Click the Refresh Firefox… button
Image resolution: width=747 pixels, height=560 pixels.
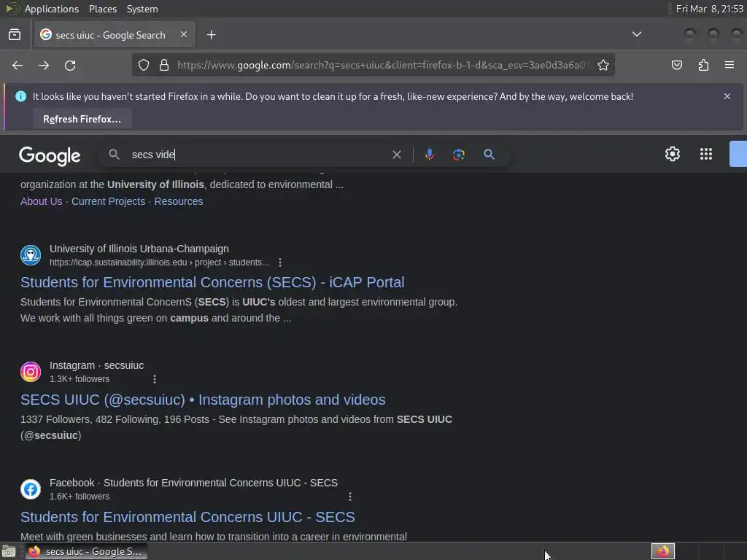[x=82, y=119]
